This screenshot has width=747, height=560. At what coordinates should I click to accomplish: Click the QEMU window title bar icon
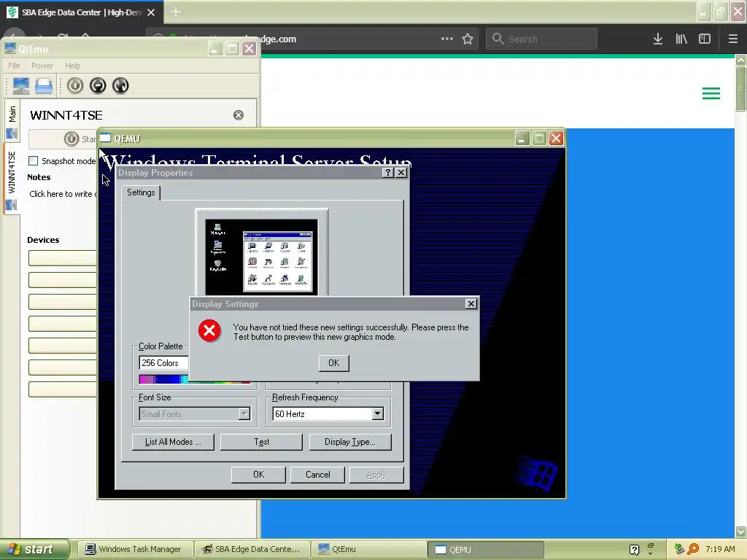pos(105,138)
